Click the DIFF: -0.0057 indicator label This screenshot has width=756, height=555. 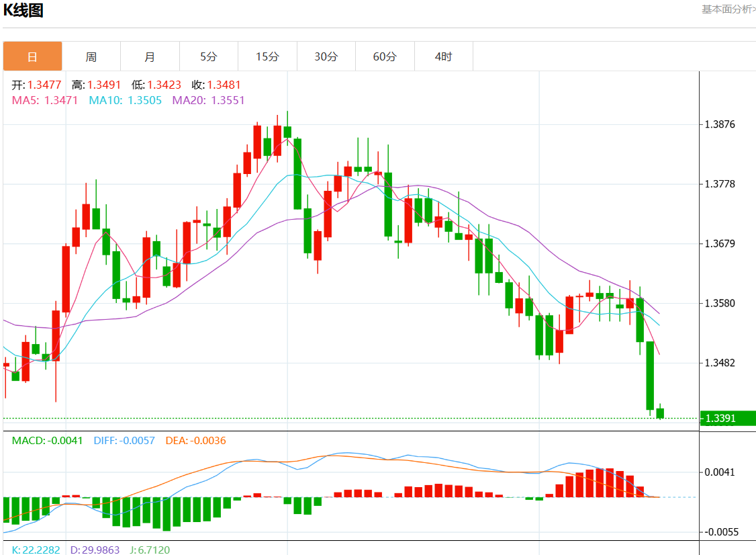pyautogui.click(x=124, y=441)
